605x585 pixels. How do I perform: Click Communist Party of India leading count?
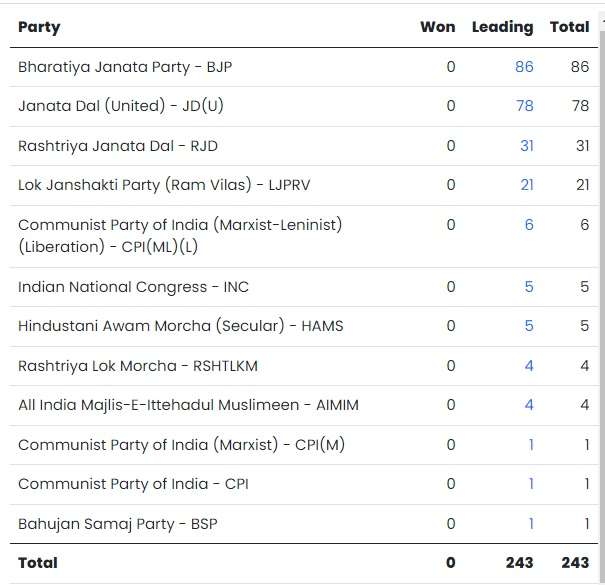click(x=531, y=484)
